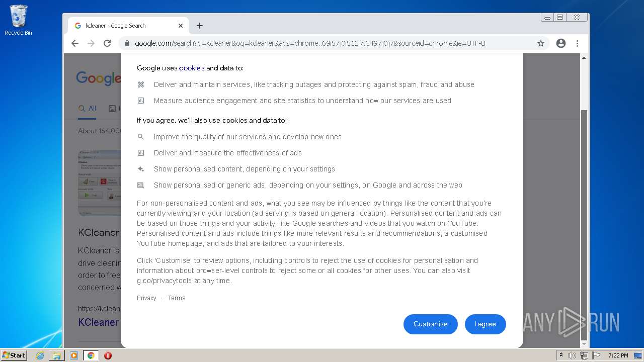Click the chart icon beside Measure audience engagement

click(x=141, y=101)
